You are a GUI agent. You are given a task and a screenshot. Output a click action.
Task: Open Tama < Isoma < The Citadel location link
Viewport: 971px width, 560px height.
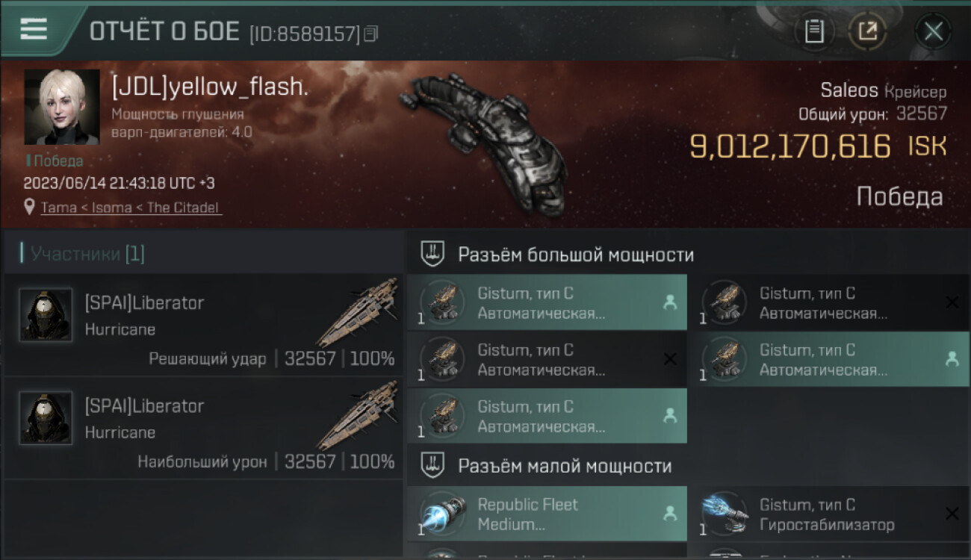tap(131, 208)
